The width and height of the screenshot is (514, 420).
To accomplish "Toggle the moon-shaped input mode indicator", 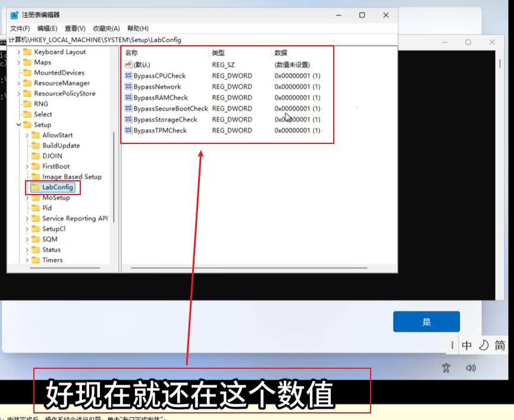I will click(483, 345).
